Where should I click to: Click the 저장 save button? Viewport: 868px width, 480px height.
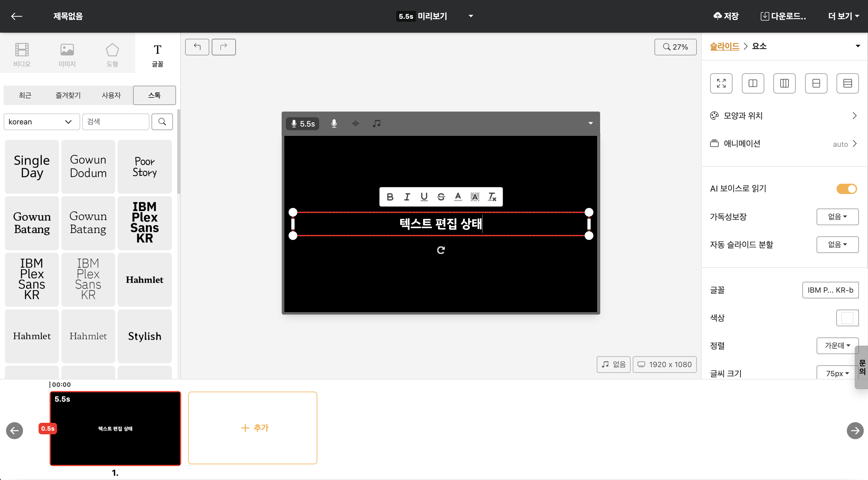click(726, 16)
